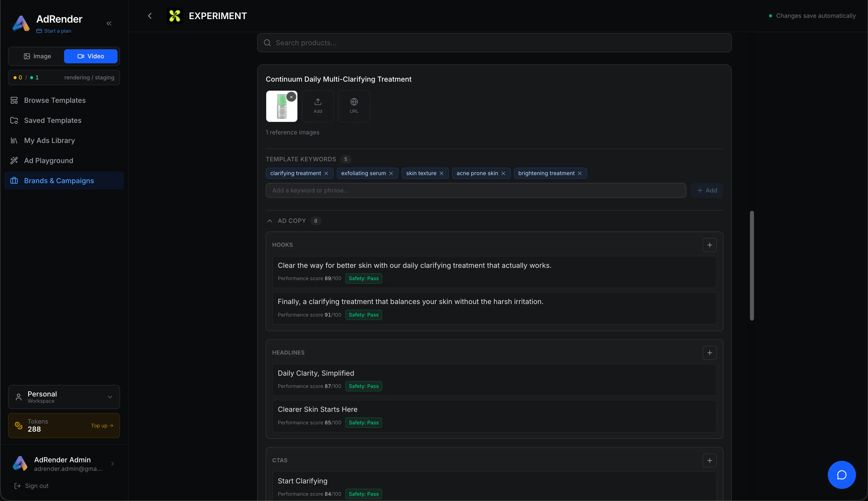Remove 'clarifying treatment' keyword

click(326, 173)
